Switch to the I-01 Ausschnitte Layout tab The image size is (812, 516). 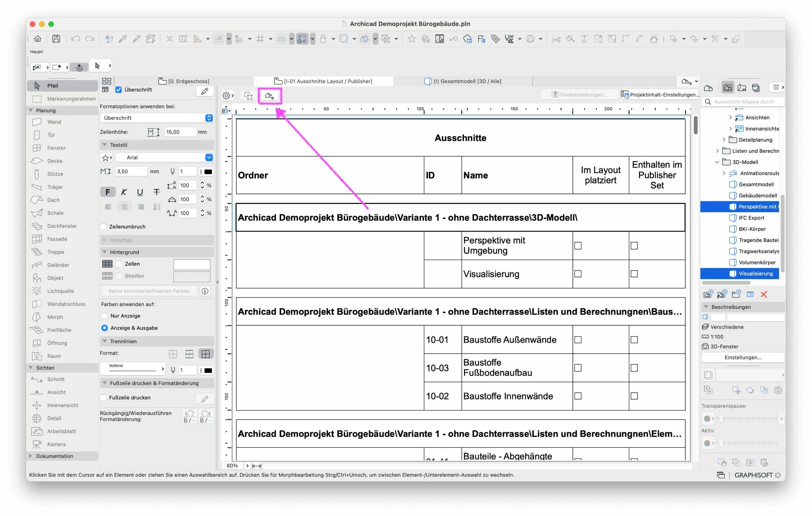click(323, 81)
